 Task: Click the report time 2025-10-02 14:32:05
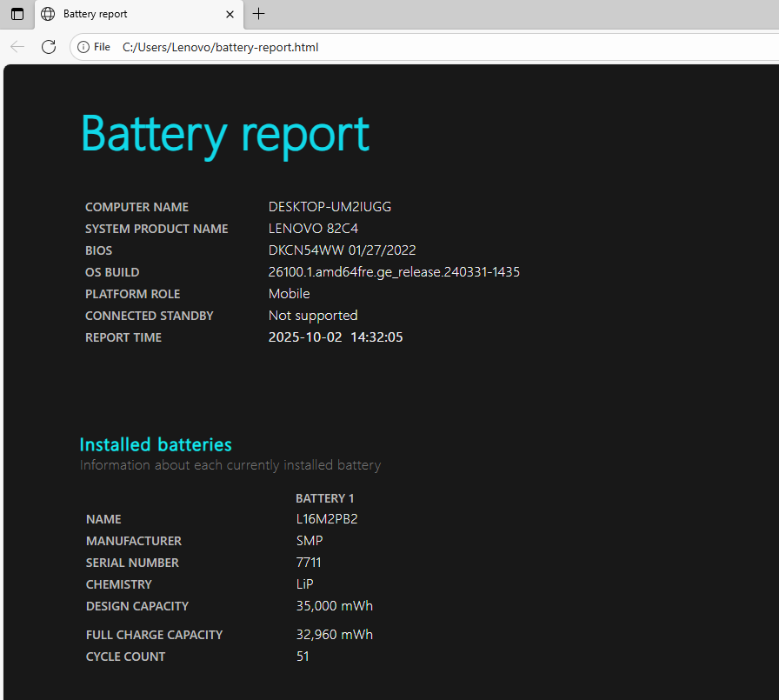[336, 337]
